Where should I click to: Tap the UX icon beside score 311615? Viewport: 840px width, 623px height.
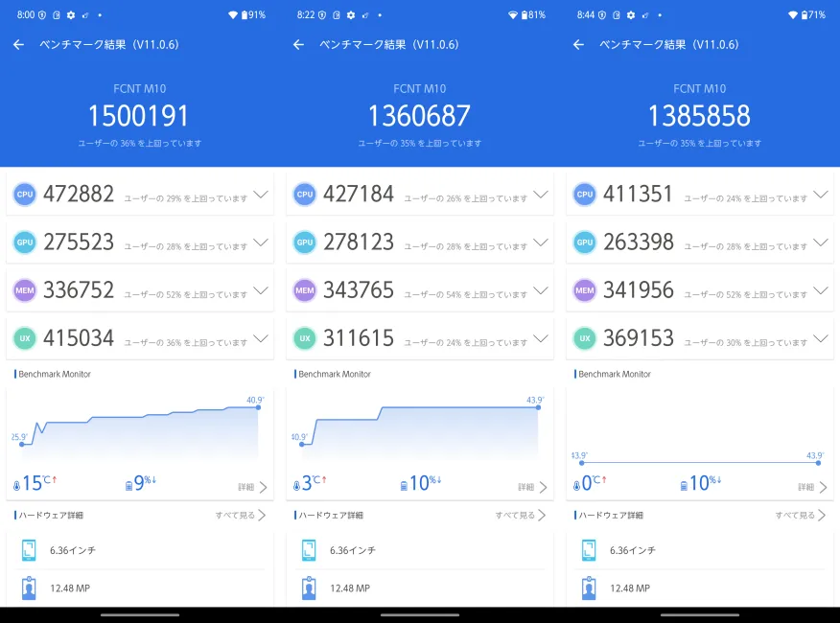(305, 338)
